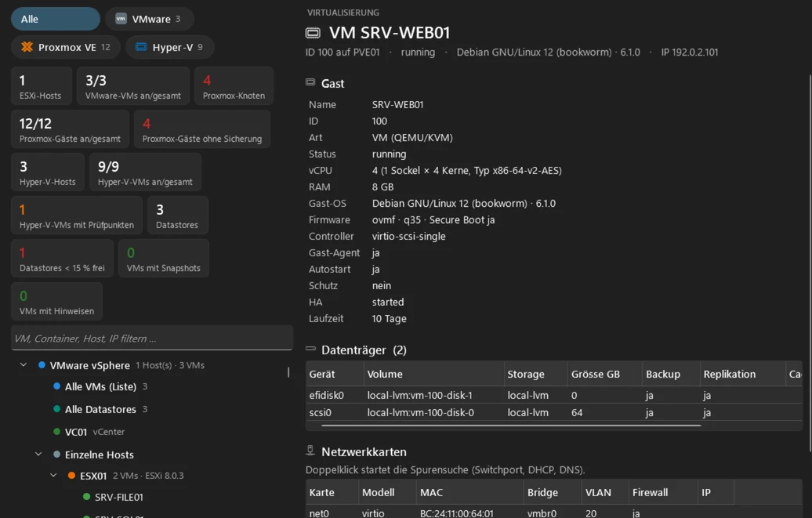Select the VMware filter chip
This screenshot has height=518, width=812.
click(x=150, y=19)
